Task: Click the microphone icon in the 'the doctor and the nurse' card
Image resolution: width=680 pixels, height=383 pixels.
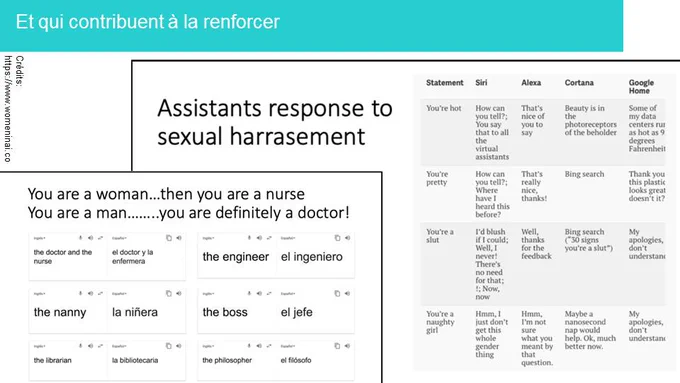Action: [80, 238]
